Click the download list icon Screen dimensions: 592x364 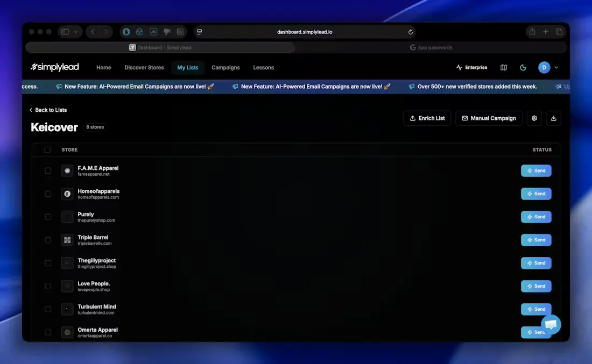(x=553, y=118)
